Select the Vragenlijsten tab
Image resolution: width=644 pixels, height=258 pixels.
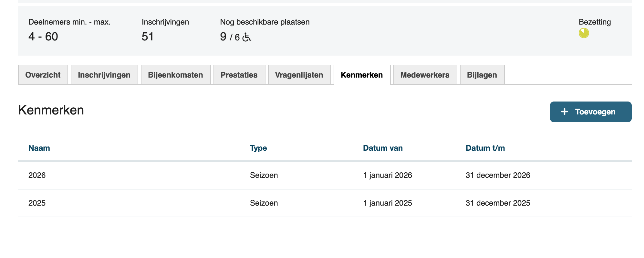[299, 75]
